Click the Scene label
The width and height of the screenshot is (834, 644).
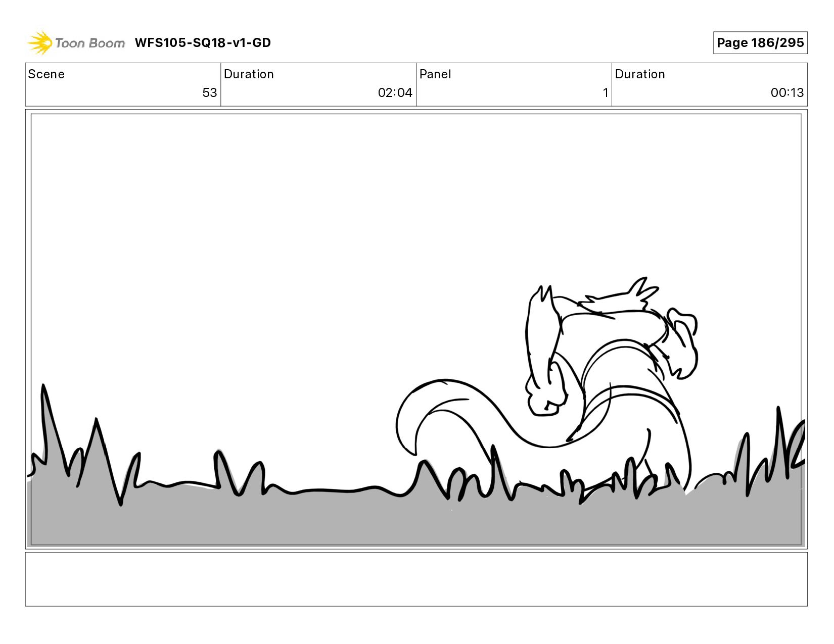pyautogui.click(x=47, y=74)
